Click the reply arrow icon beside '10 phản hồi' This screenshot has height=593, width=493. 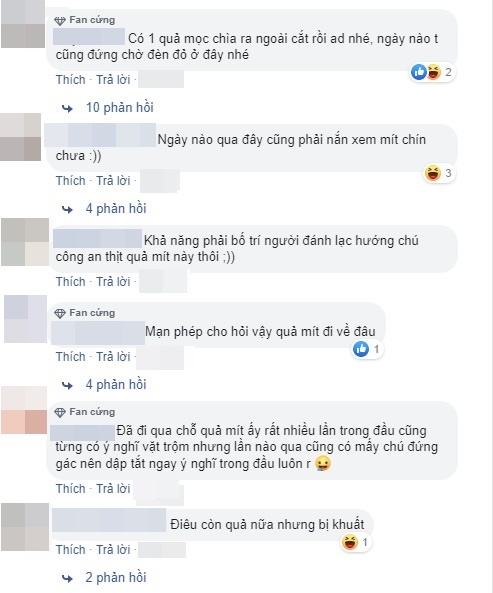tap(68, 109)
